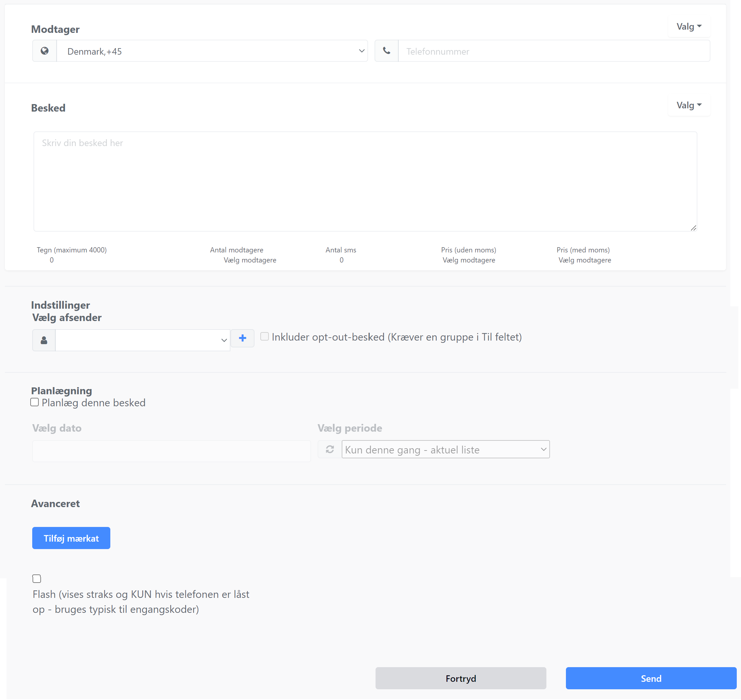Click the globe icon beside country selector
The height and width of the screenshot is (700, 741).
click(45, 51)
